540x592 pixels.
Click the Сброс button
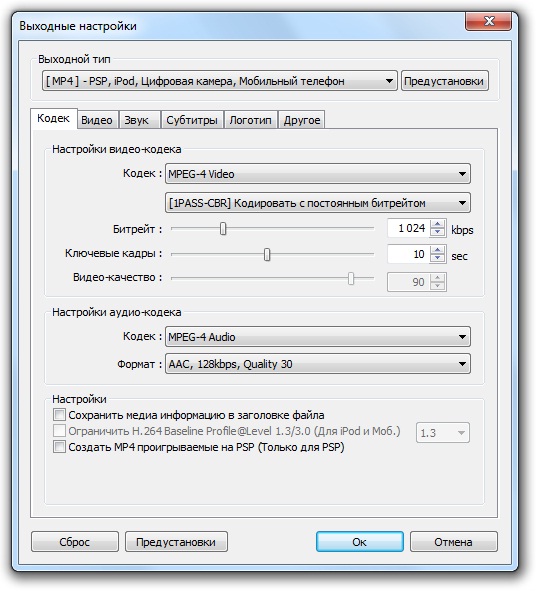[x=75, y=542]
